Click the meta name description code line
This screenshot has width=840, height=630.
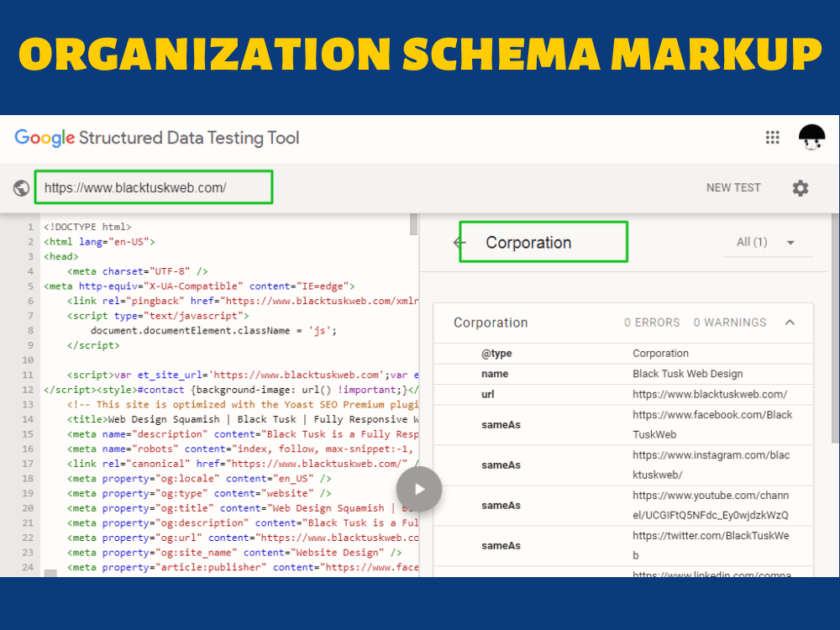coord(243,434)
